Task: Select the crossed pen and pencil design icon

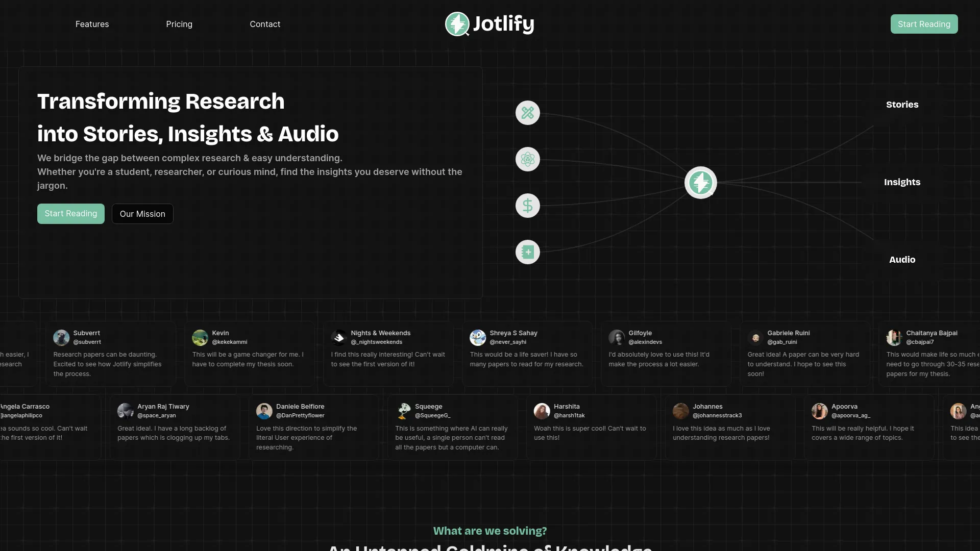Action: coord(528,113)
